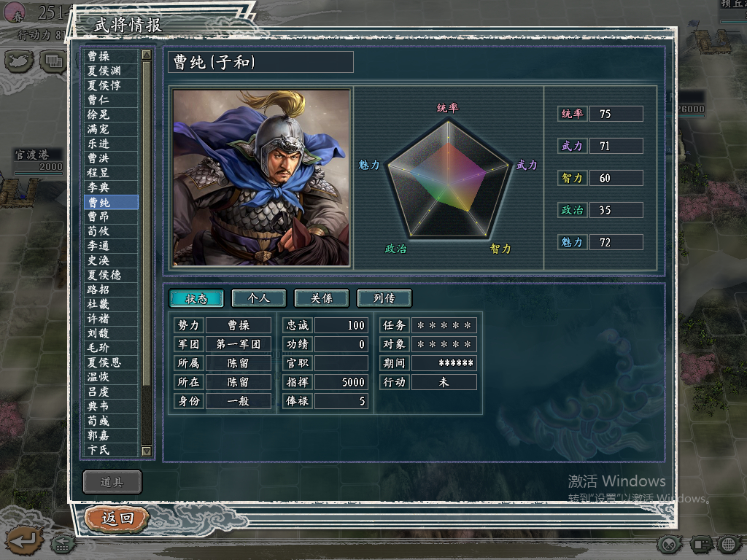Select 曹昂 in the officer list
747x560 pixels.
[111, 217]
